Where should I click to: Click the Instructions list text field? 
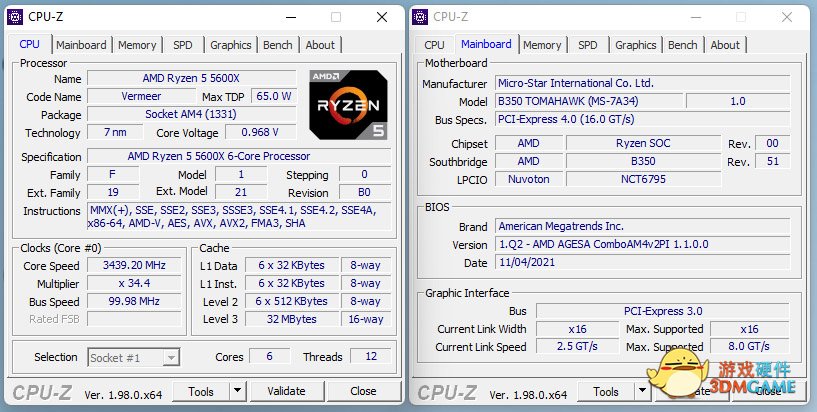(239, 217)
